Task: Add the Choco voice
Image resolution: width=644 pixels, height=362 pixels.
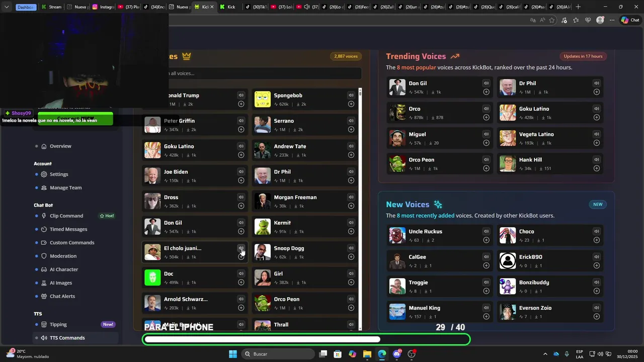Action: 597,240
